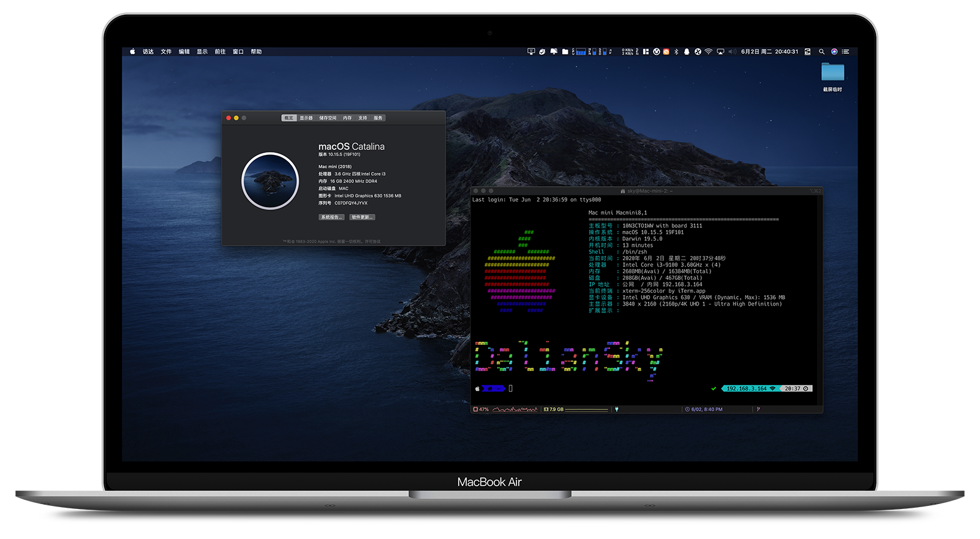Open the Wi-Fi status menu
The image size is (980, 539).
click(709, 51)
